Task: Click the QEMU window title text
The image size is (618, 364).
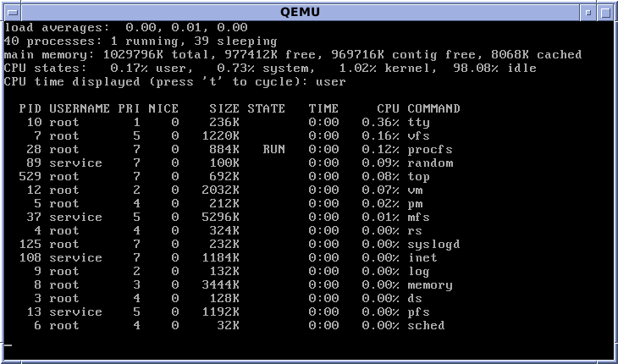Action: [x=308, y=11]
